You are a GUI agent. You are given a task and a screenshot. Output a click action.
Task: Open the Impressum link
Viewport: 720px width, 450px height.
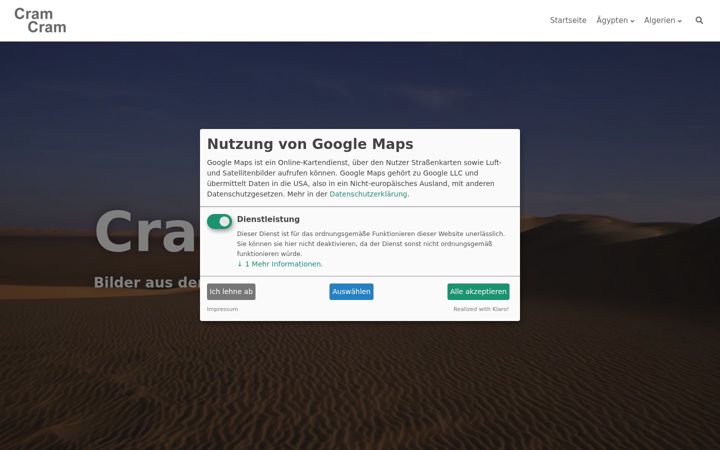tap(222, 309)
